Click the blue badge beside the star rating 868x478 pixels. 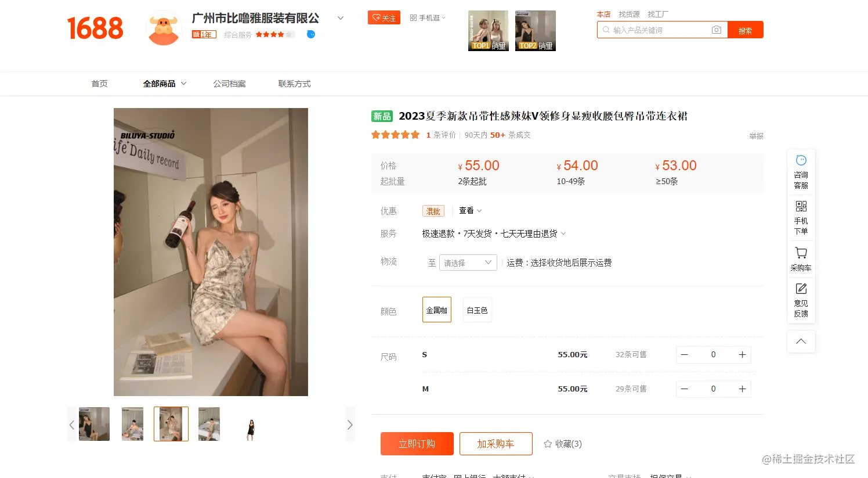311,34
